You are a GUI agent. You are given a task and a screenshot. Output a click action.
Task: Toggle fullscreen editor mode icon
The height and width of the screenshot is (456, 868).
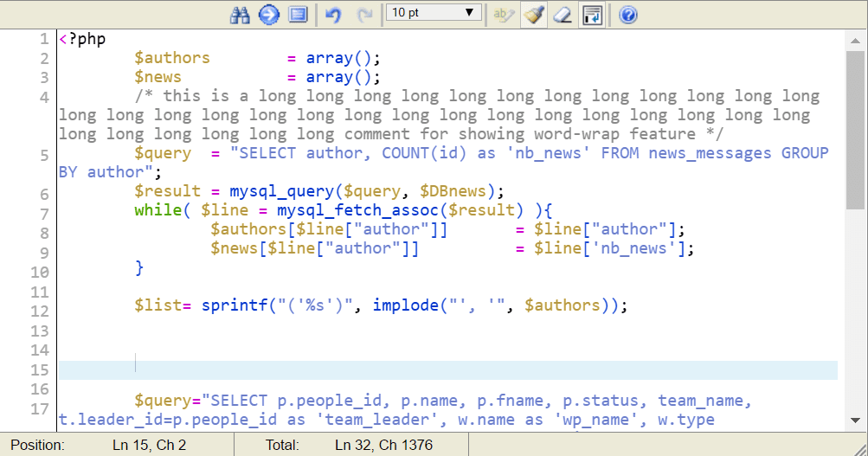click(298, 15)
